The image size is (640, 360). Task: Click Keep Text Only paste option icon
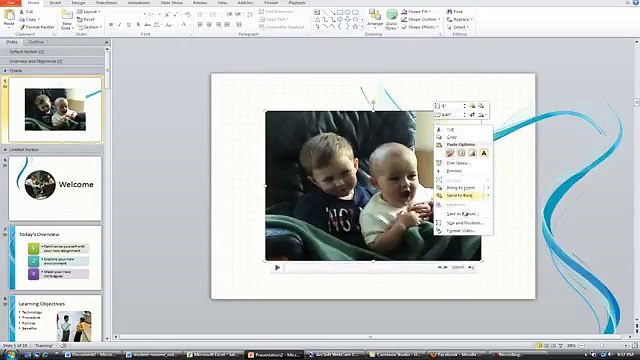[x=484, y=153]
